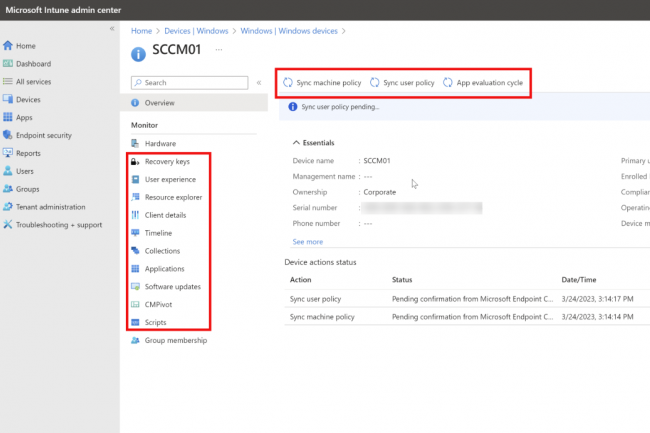
Task: Collapse the device blade menu chevron
Action: pyautogui.click(x=259, y=83)
